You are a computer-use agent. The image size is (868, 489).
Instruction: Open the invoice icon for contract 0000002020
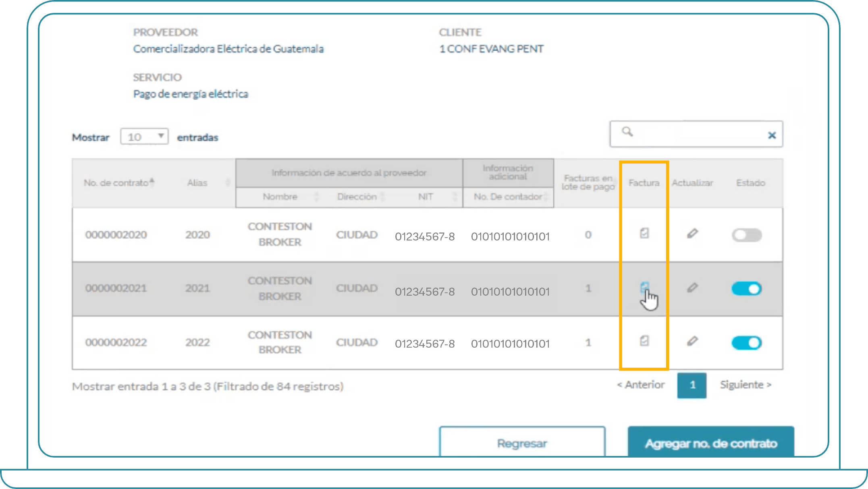click(x=644, y=233)
